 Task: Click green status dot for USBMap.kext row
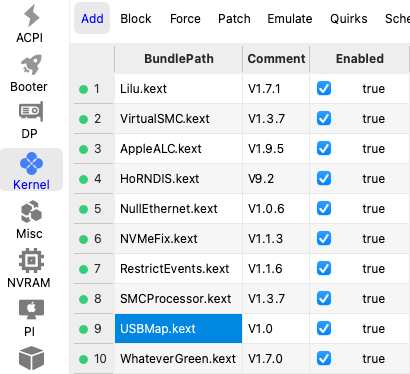point(83,329)
